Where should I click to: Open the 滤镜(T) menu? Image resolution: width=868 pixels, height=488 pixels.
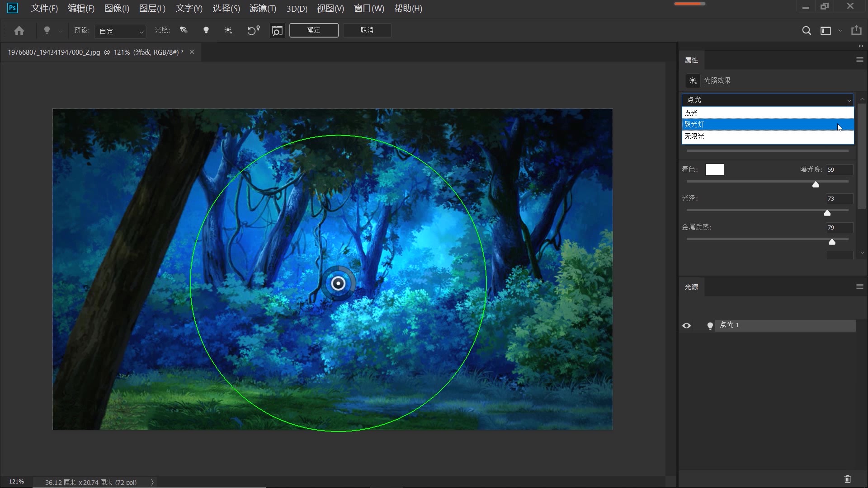click(262, 9)
